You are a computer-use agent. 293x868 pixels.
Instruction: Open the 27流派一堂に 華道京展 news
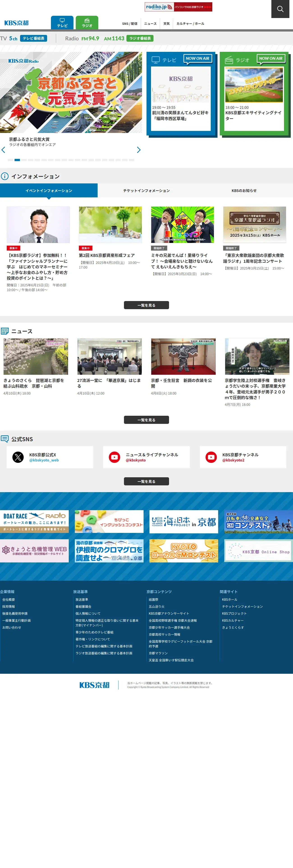(110, 367)
